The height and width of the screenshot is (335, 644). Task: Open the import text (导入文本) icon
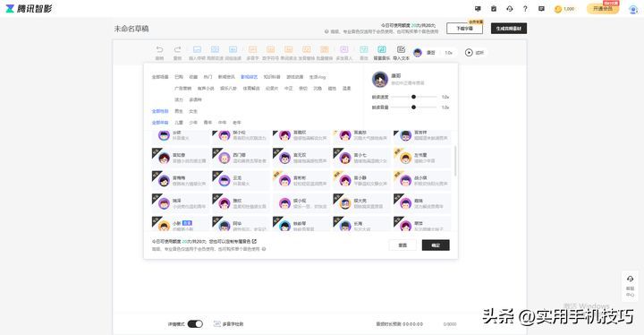click(x=401, y=50)
